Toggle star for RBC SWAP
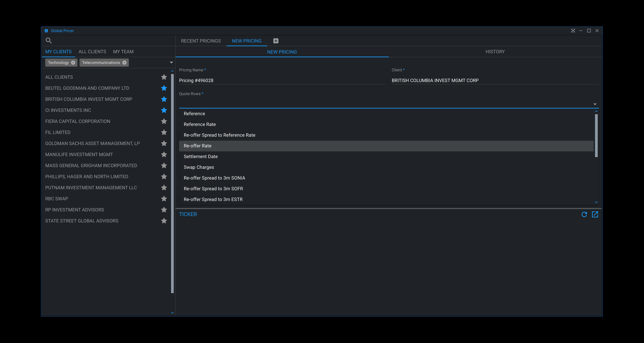Image resolution: width=644 pixels, height=343 pixels. (164, 199)
